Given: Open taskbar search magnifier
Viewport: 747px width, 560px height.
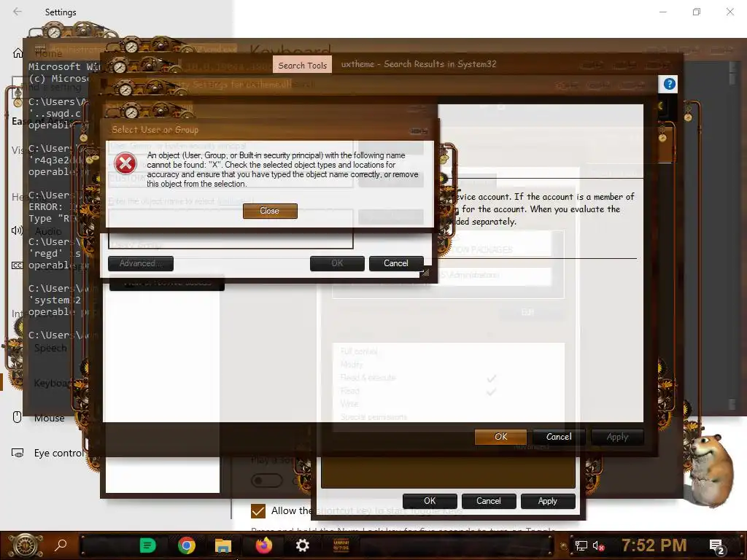Looking at the screenshot, I should click(61, 545).
